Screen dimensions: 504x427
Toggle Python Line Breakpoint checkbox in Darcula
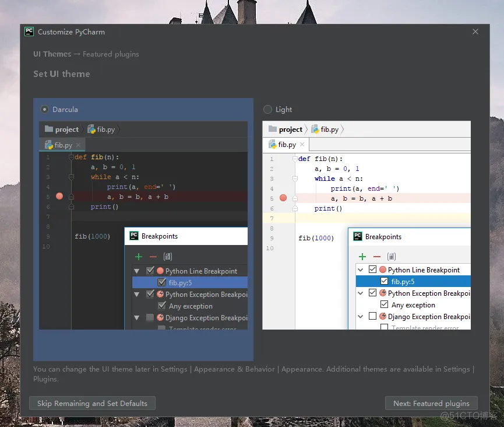pyautogui.click(x=150, y=271)
